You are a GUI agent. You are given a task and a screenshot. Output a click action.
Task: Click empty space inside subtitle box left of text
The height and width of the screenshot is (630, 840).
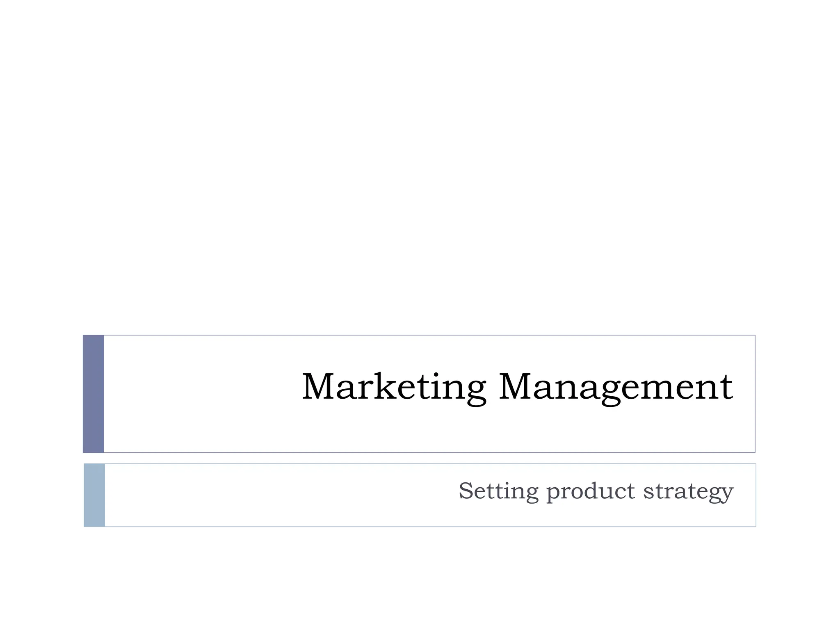(246, 495)
